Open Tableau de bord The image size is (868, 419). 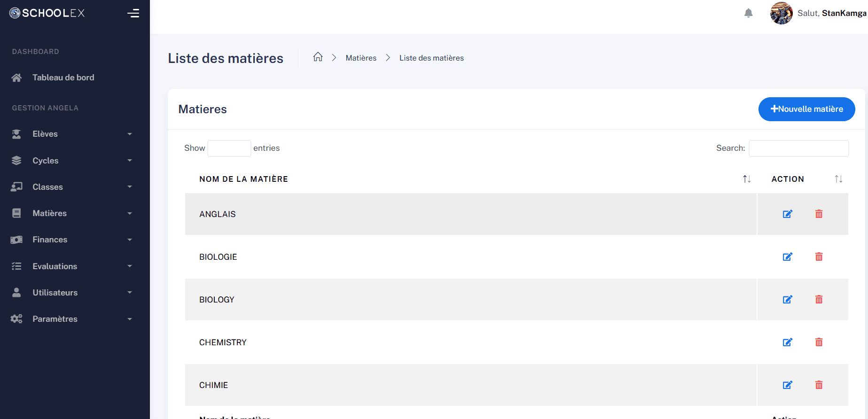pyautogui.click(x=63, y=78)
